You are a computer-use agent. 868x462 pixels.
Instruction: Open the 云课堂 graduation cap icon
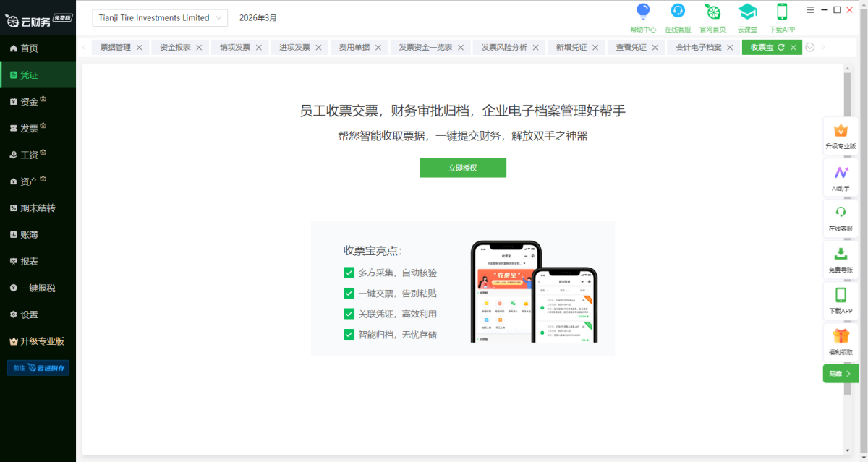pos(747,12)
